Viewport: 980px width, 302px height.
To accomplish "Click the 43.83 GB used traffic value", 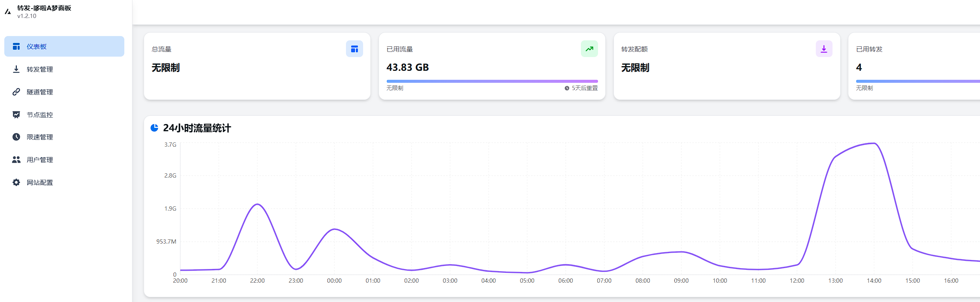I will [407, 67].
